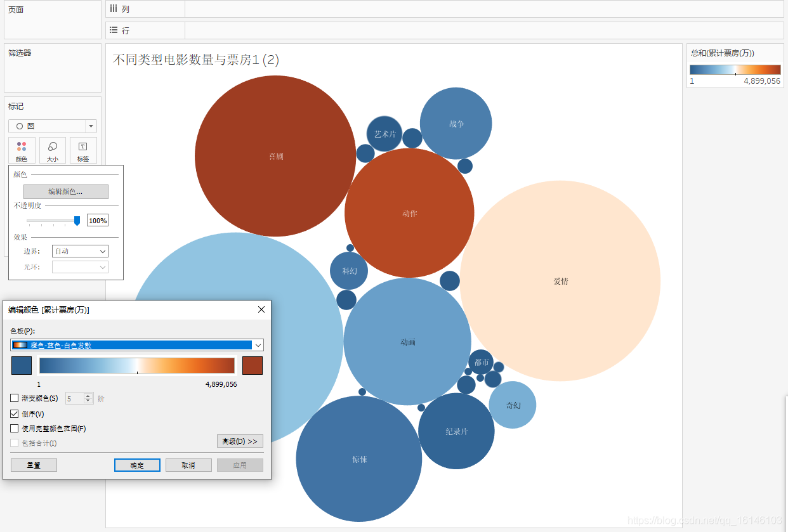788x532 pixels.
Task: Select the 动画 animation bubble
Action: pyautogui.click(x=407, y=342)
